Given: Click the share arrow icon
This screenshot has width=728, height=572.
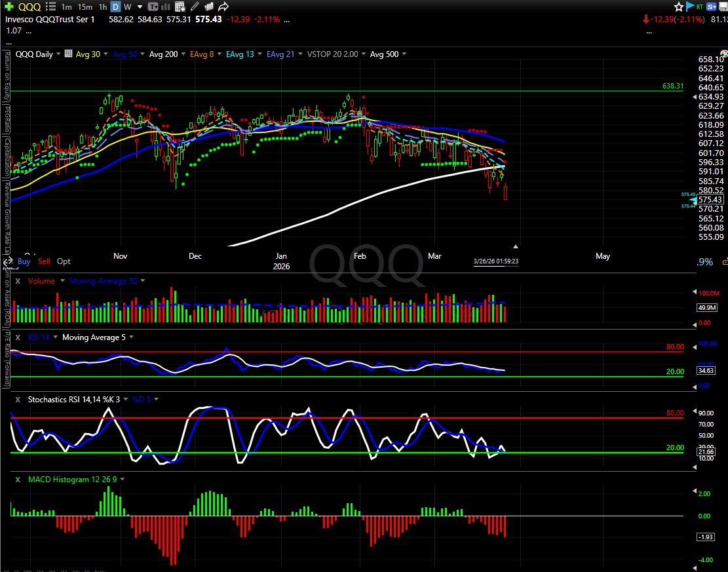Looking at the screenshot, I should pyautogui.click(x=223, y=7).
